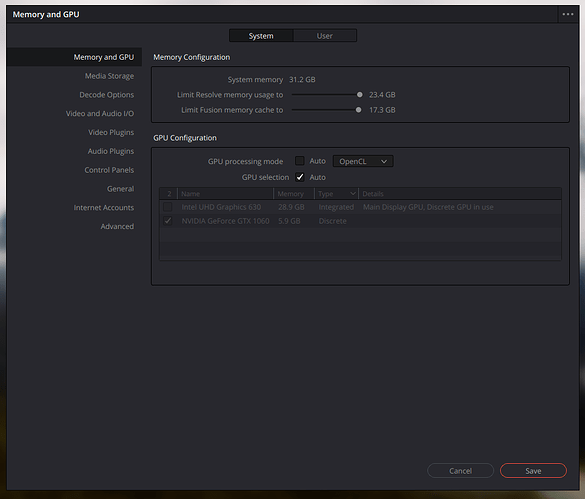Show the Control Panels settings

[x=109, y=170]
